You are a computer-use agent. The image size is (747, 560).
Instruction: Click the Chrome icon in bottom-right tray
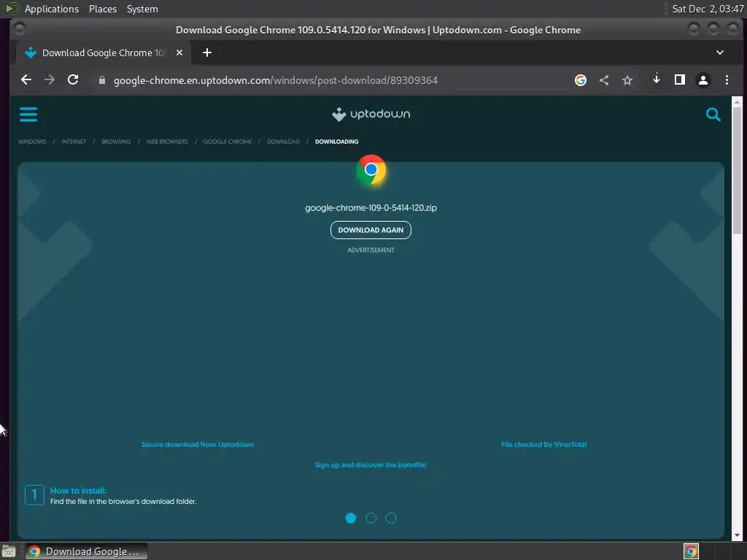pos(691,551)
